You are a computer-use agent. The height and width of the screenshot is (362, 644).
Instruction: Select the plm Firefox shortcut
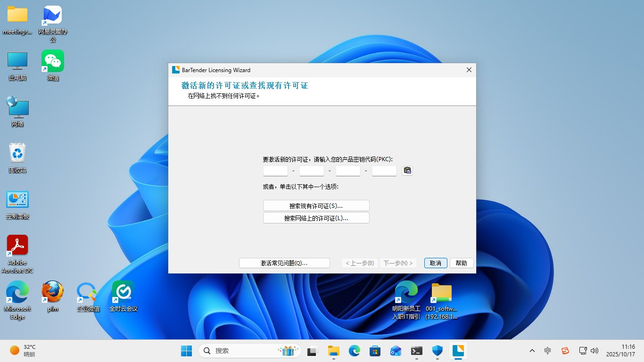coord(53,296)
